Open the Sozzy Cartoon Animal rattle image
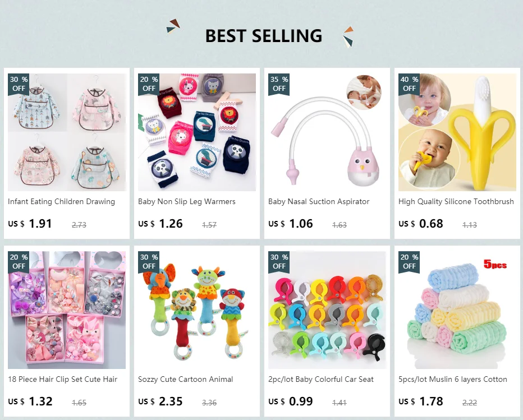This screenshot has width=523, height=420. (197, 310)
